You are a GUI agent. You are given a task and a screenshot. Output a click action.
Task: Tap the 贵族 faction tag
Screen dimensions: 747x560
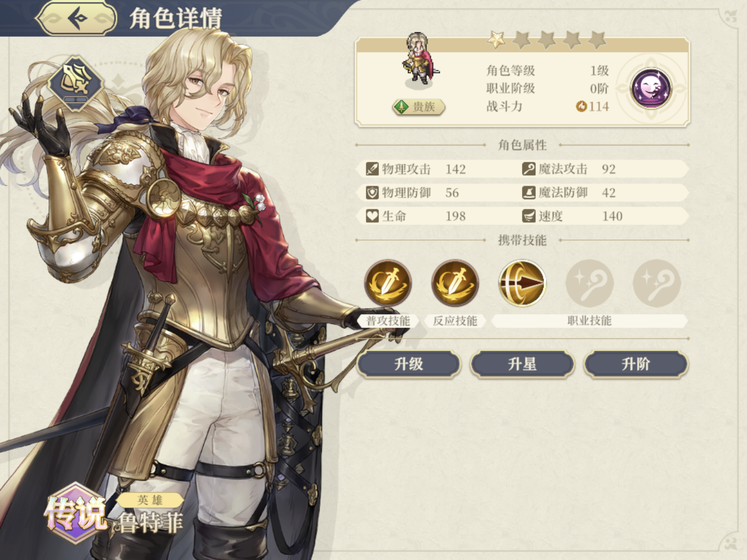(x=419, y=107)
